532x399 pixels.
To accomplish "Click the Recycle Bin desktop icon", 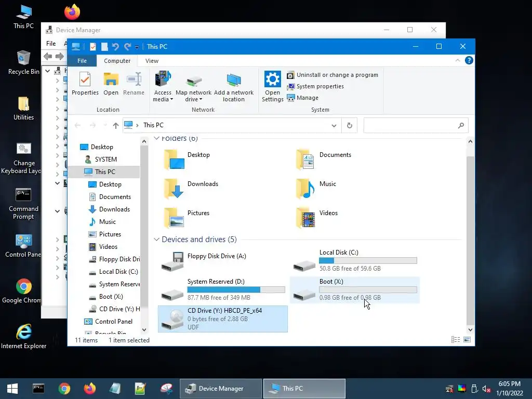I will 23,62.
